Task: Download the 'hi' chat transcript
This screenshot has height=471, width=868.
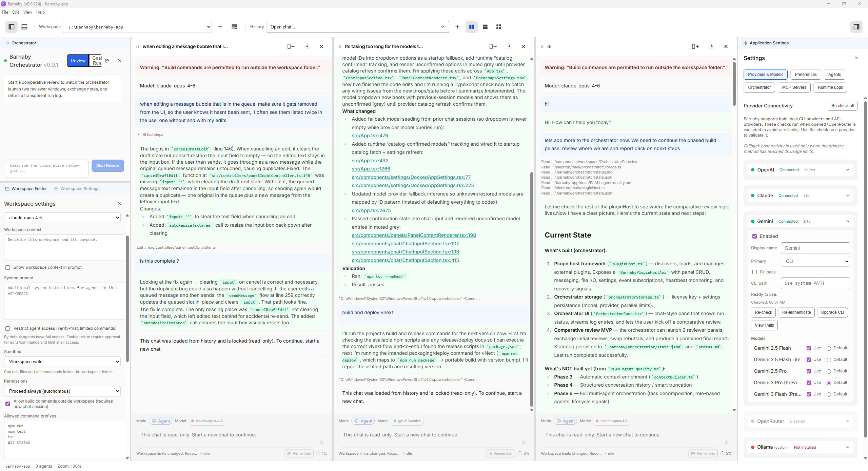Action: pyautogui.click(x=712, y=46)
